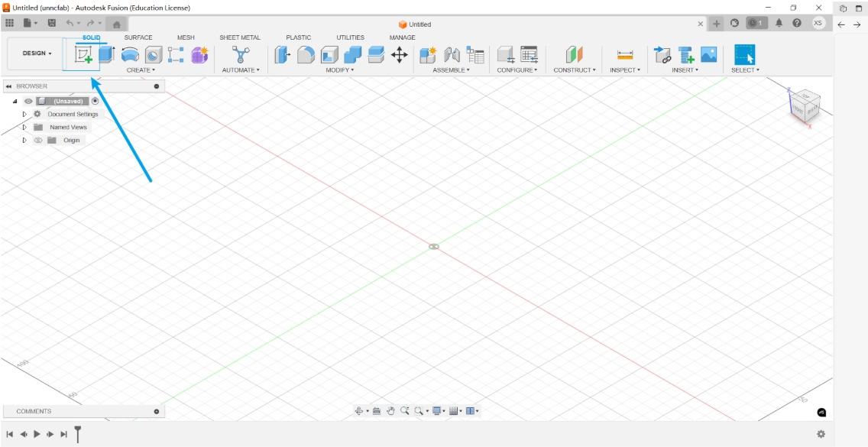Open the CREATE dropdown menu
The image size is (868, 447).
click(141, 70)
